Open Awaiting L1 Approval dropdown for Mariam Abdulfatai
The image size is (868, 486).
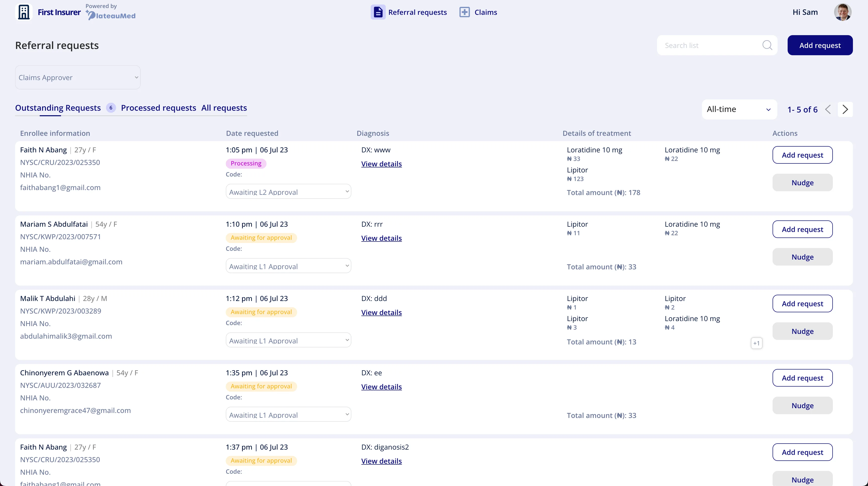[288, 266]
